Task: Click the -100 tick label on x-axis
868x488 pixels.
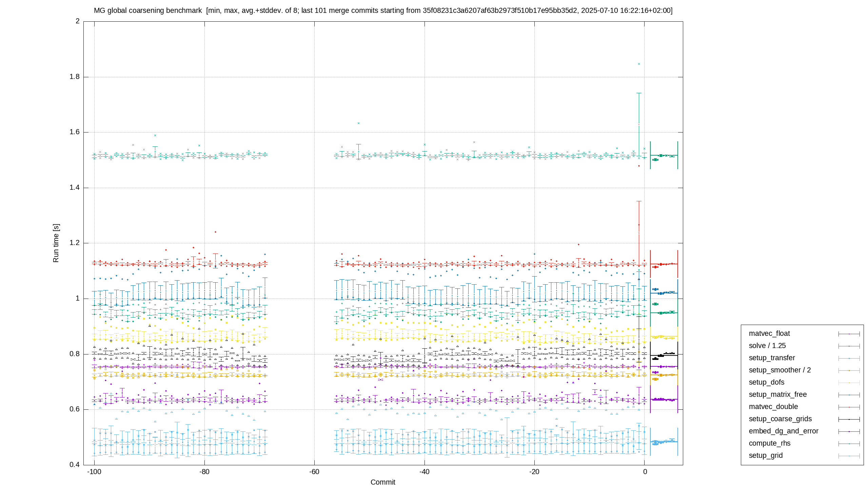Action: 94,472
